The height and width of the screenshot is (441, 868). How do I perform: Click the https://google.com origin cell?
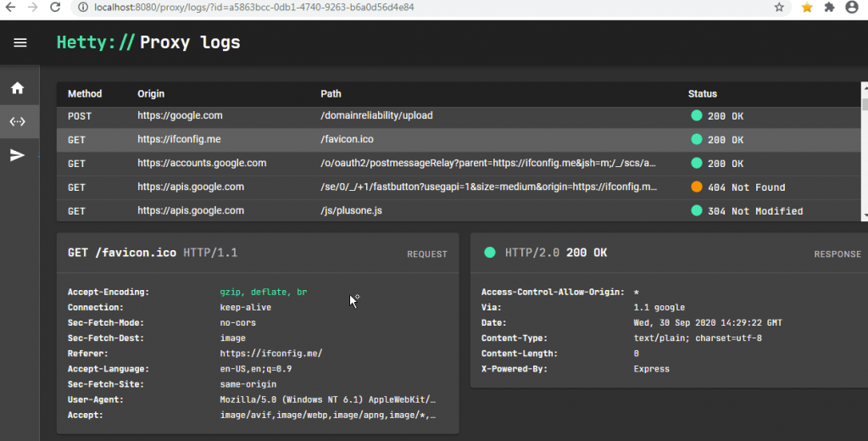tap(180, 116)
